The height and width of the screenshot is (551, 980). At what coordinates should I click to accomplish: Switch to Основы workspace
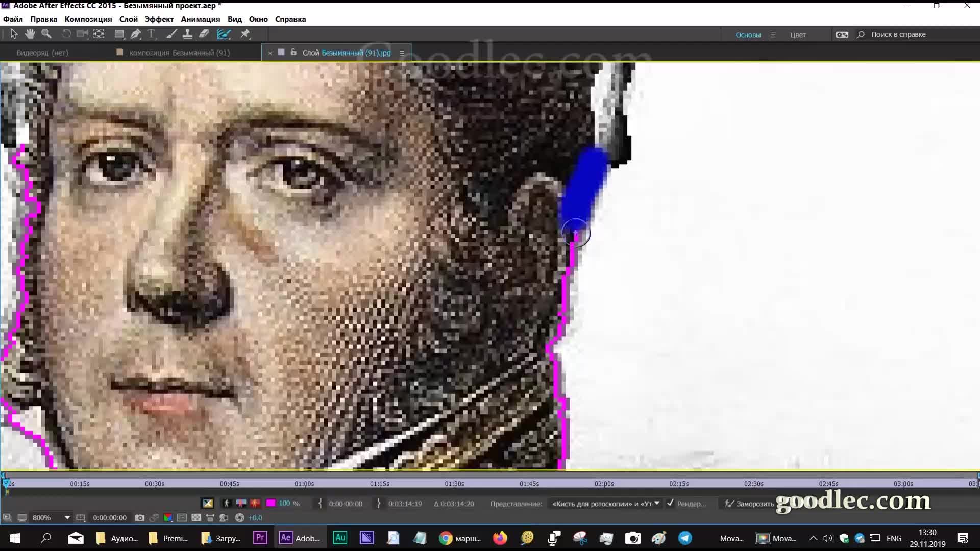[748, 35]
